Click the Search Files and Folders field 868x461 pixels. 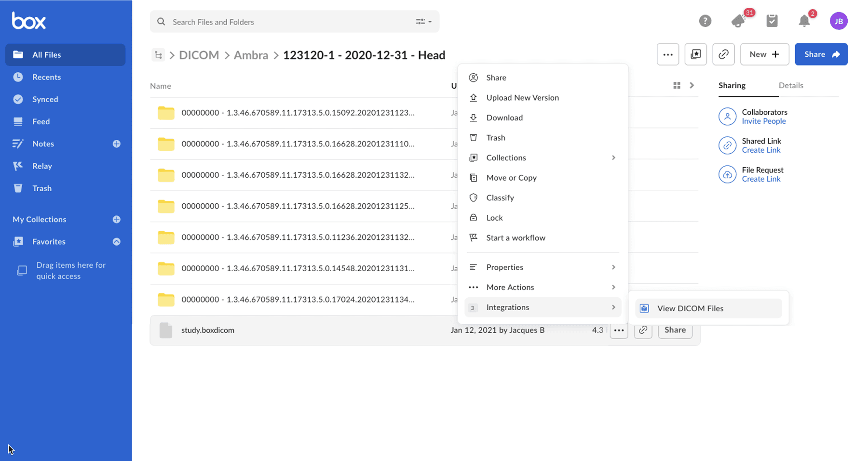(295, 22)
